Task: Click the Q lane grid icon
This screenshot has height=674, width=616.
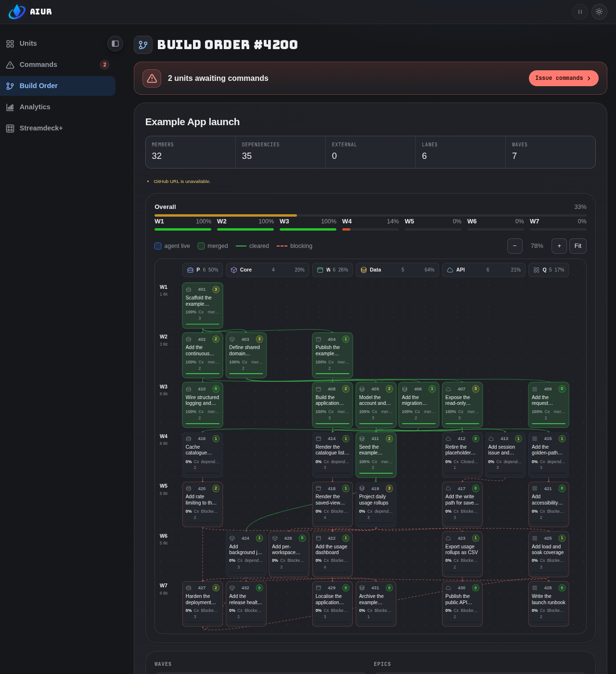Action: [x=536, y=270]
